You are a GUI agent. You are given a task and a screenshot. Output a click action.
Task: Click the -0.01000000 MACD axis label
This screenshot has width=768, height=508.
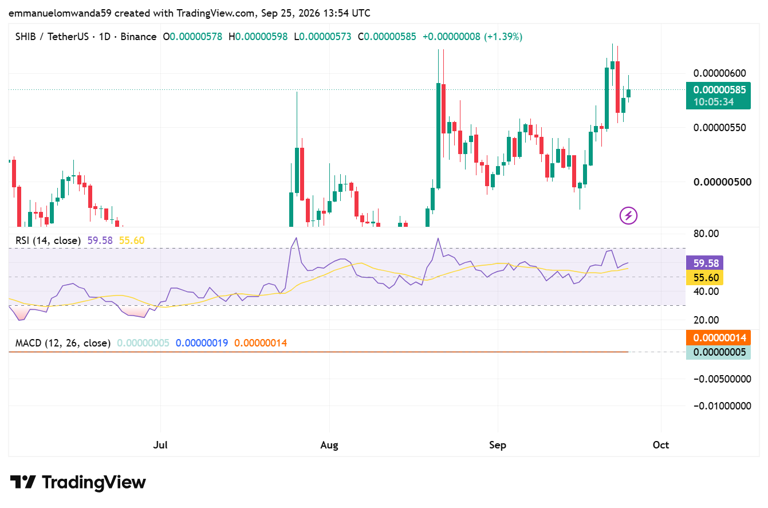pos(722,406)
